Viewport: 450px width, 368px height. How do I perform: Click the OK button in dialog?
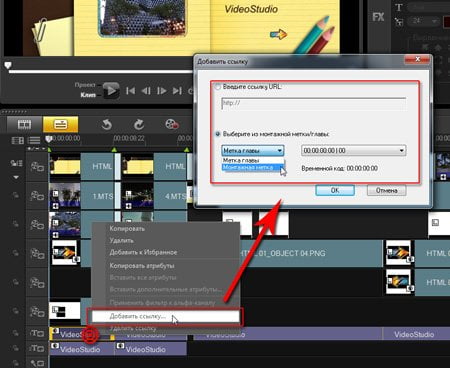335,190
